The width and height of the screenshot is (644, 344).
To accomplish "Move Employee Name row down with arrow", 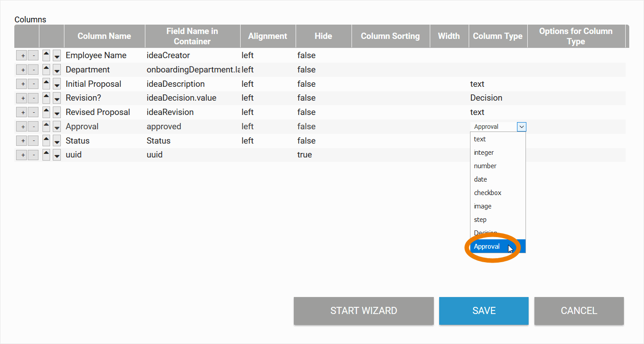I will coord(57,56).
